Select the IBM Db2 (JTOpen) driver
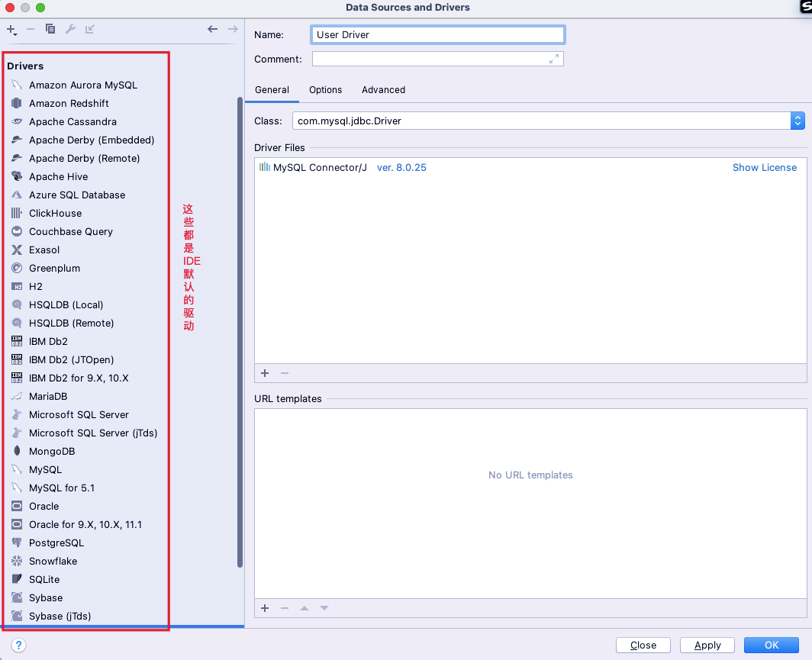 click(x=72, y=360)
